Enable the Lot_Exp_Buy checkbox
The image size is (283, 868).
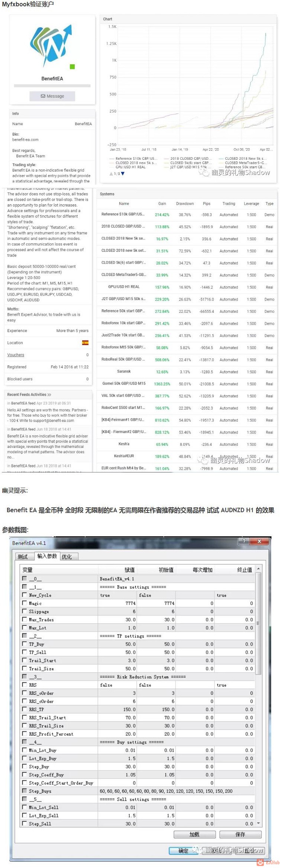click(x=25, y=758)
